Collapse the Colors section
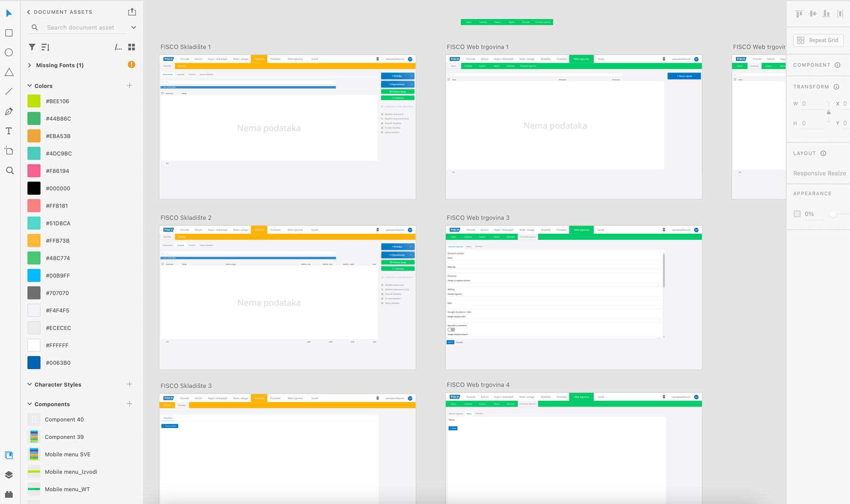850x504 pixels. tap(30, 86)
